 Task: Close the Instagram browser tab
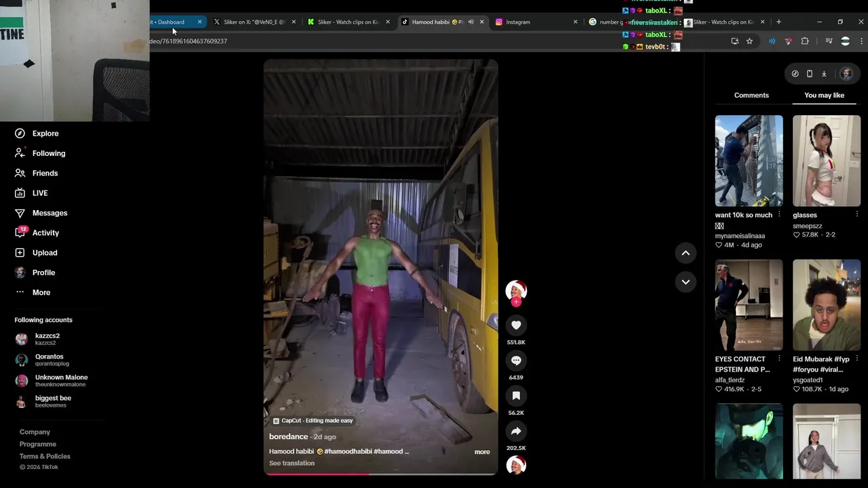[576, 22]
